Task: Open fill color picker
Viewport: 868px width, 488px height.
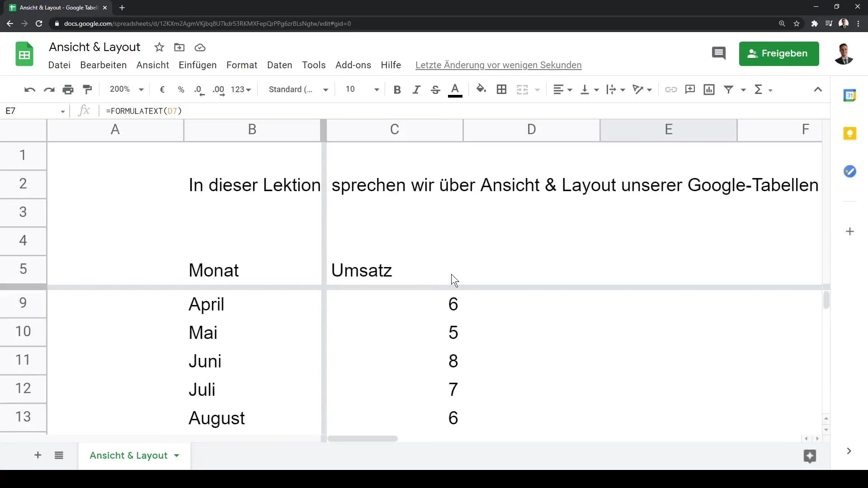Action: pos(481,89)
